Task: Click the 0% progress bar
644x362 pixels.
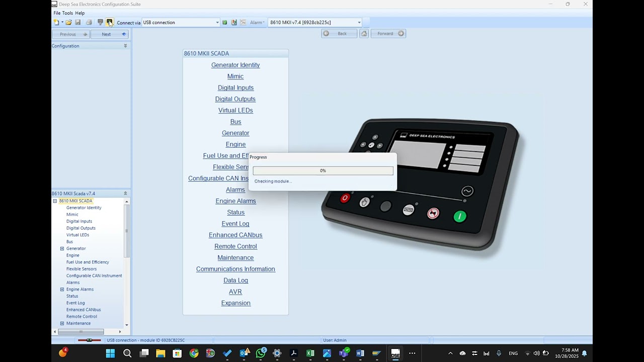Action: 323,171
